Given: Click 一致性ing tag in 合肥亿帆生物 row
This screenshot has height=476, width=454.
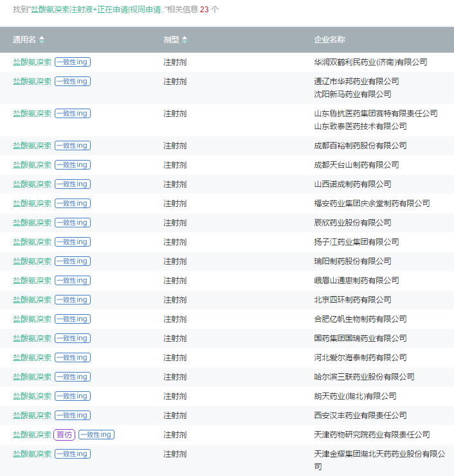Looking at the screenshot, I should 73,319.
